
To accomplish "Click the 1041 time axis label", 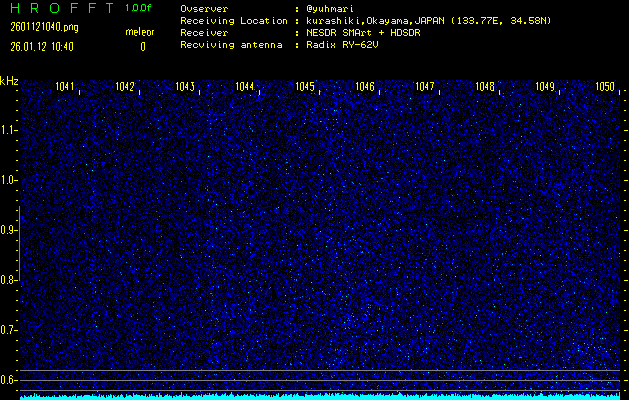I will 65,86.
